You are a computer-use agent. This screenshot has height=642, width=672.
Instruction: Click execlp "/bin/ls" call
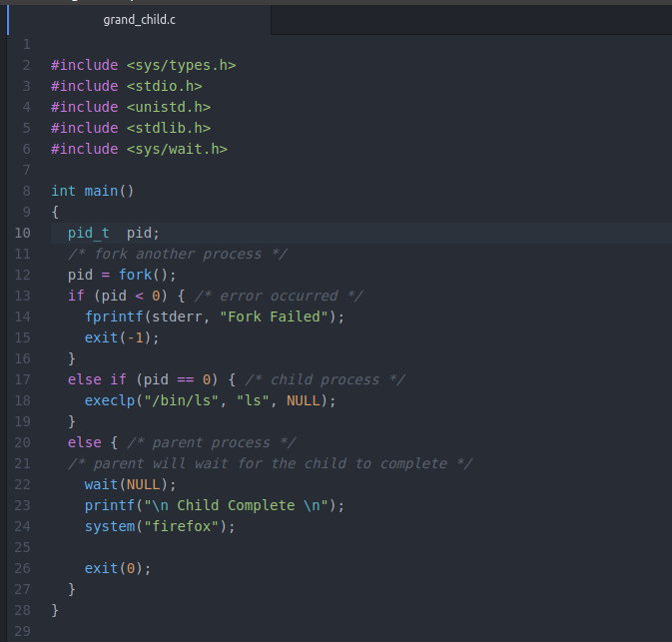click(210, 400)
